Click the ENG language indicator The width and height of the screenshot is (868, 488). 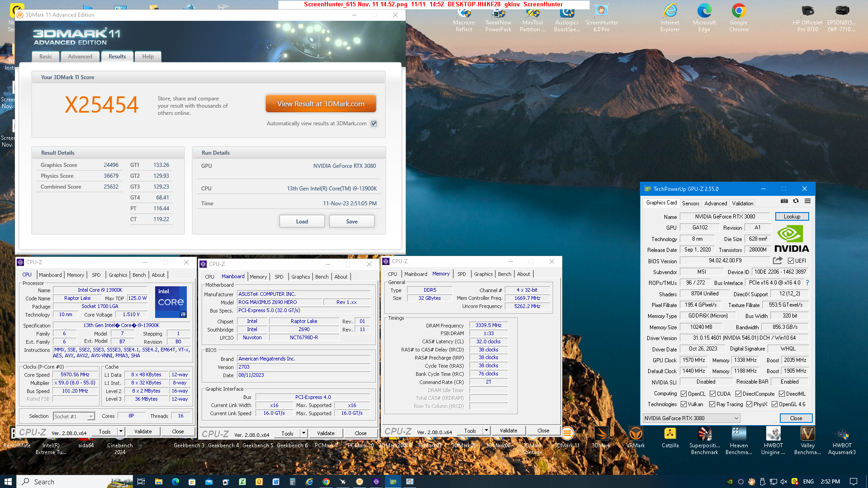pos(808,482)
